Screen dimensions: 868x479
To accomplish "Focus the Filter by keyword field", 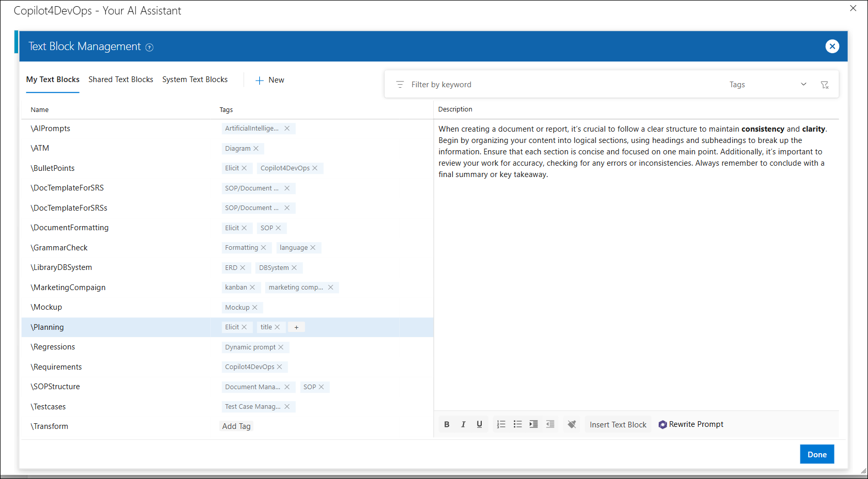I will [x=563, y=85].
